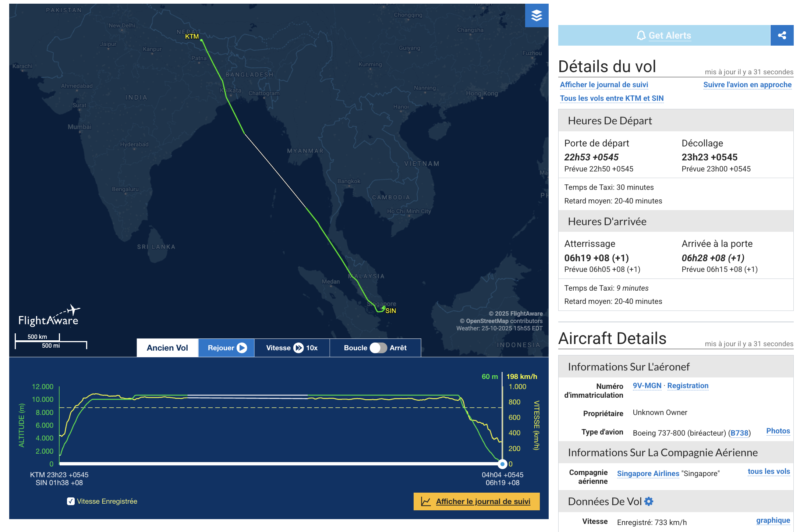The width and height of the screenshot is (800, 532).
Task: Click the chart icon on journal button
Action: [426, 501]
